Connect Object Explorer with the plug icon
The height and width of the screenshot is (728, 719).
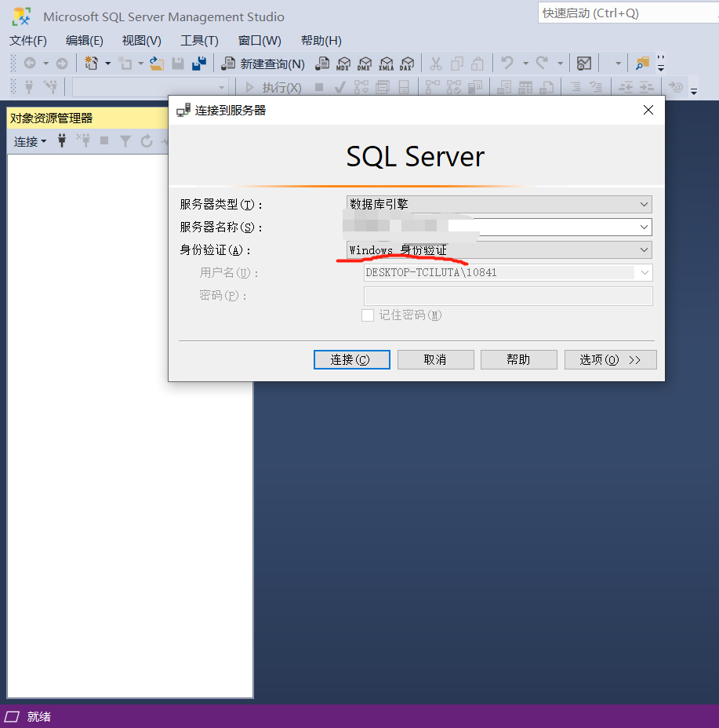point(62,141)
